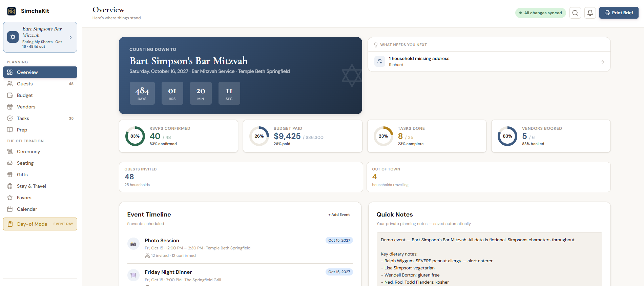Viewport: 644px width, 286px height.
Task: Open the Out of Town card
Action: 489,177
